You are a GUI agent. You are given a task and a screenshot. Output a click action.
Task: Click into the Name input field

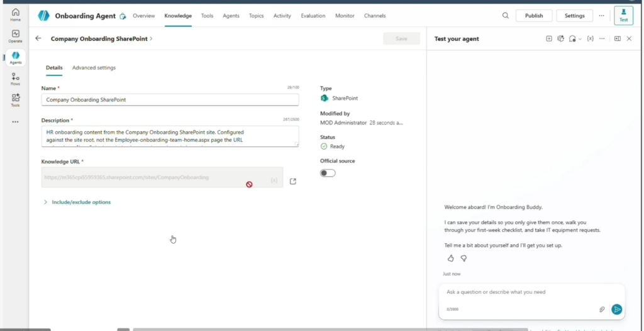pos(170,100)
